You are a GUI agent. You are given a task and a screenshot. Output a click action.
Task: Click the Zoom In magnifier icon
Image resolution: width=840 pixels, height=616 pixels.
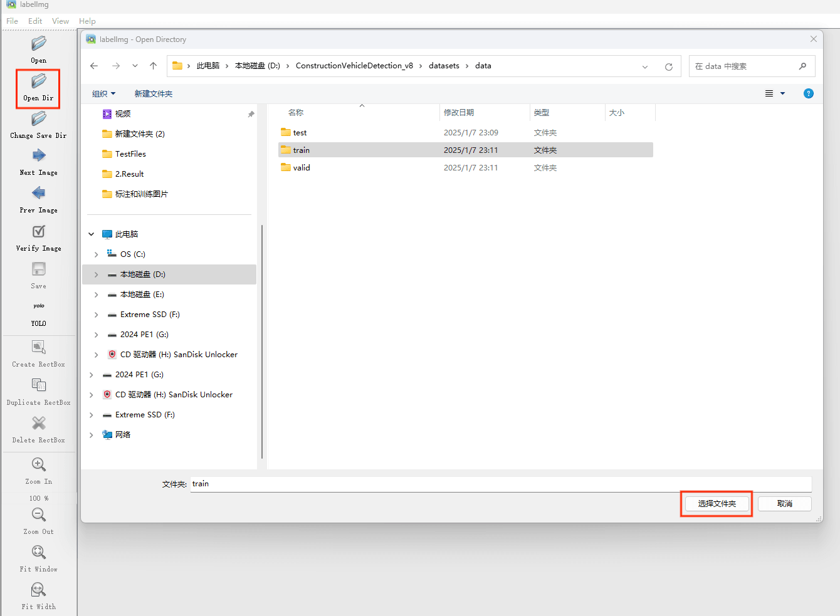click(38, 465)
